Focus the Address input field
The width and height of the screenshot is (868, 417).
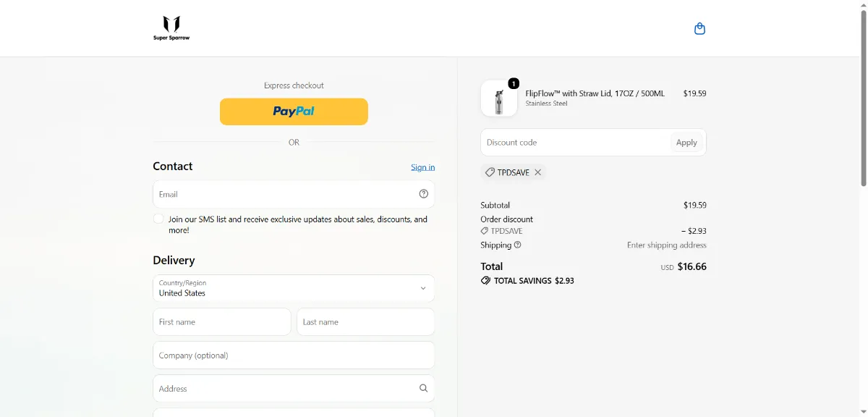pyautogui.click(x=294, y=388)
